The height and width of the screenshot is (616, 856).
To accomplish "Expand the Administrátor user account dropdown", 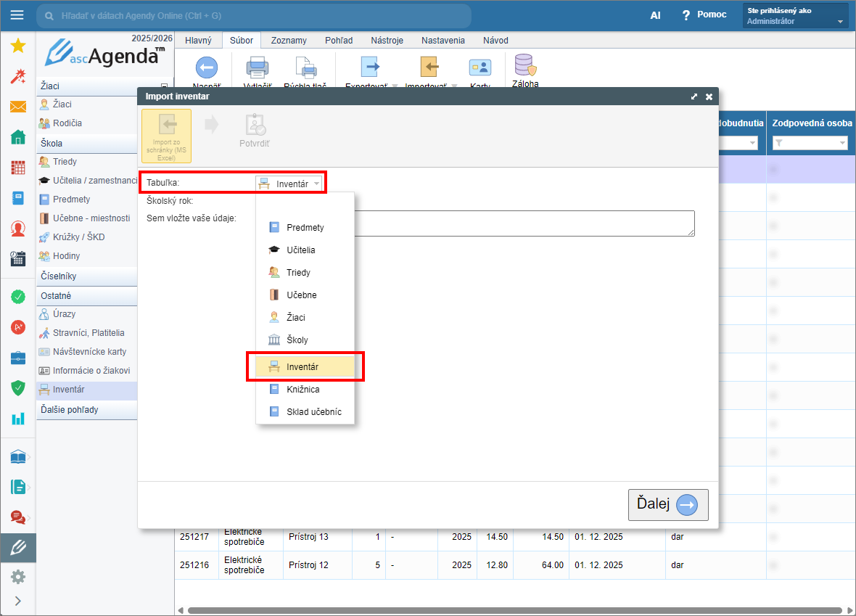I will tap(840, 22).
